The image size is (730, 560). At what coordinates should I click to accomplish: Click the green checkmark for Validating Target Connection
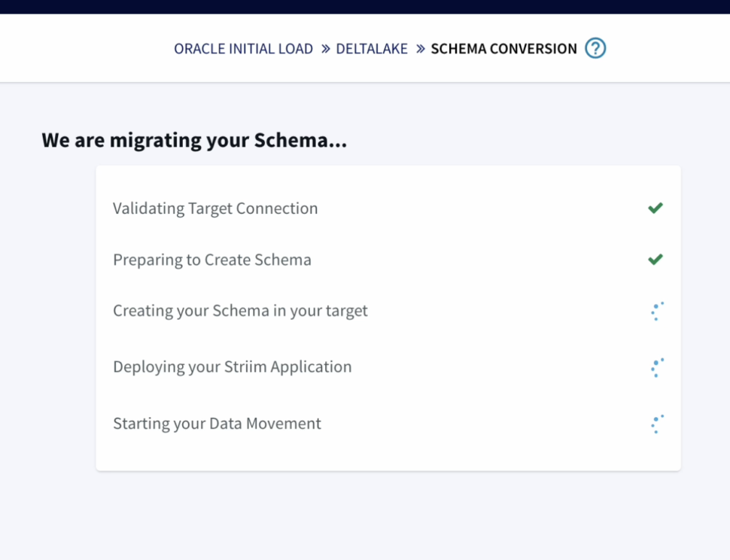[655, 208]
